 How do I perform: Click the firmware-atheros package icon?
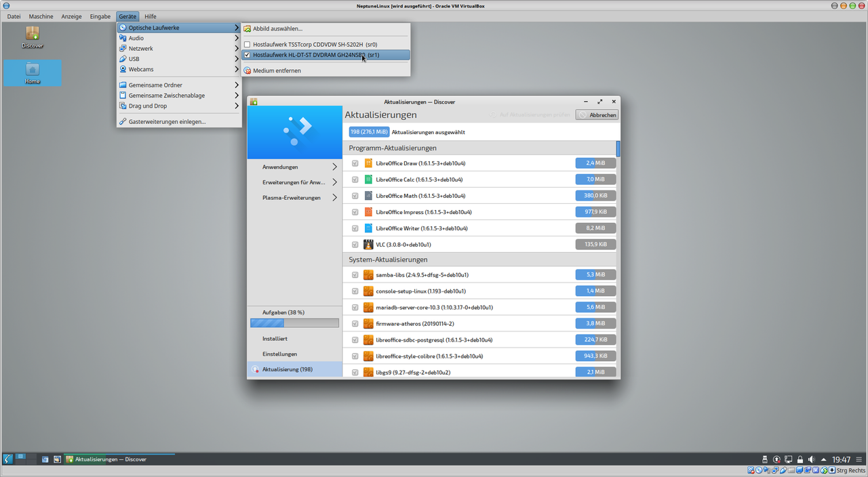[x=369, y=324]
